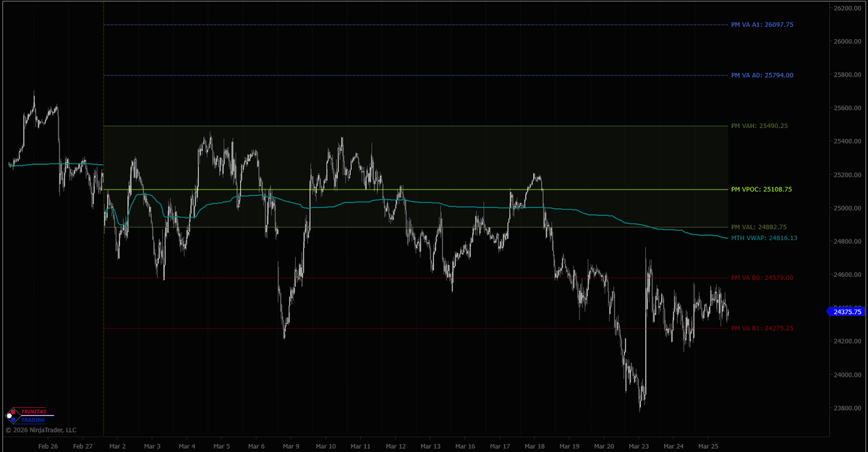Click the Mar 5 date label
Image resolution: width=868 pixels, height=452 pixels.
pos(222,447)
